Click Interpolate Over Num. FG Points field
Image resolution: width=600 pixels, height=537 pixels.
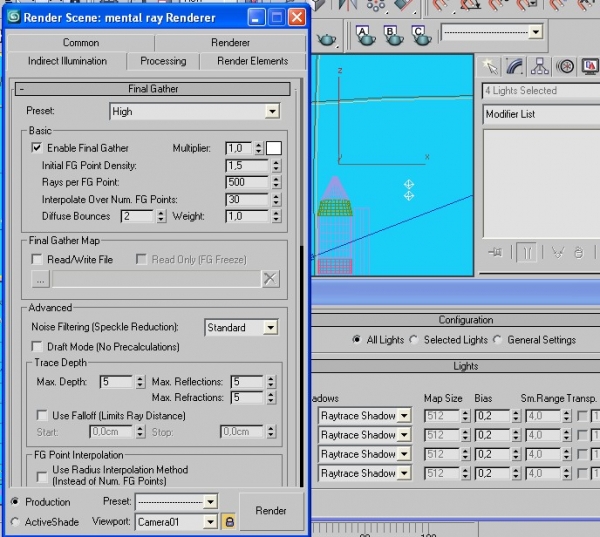247,199
